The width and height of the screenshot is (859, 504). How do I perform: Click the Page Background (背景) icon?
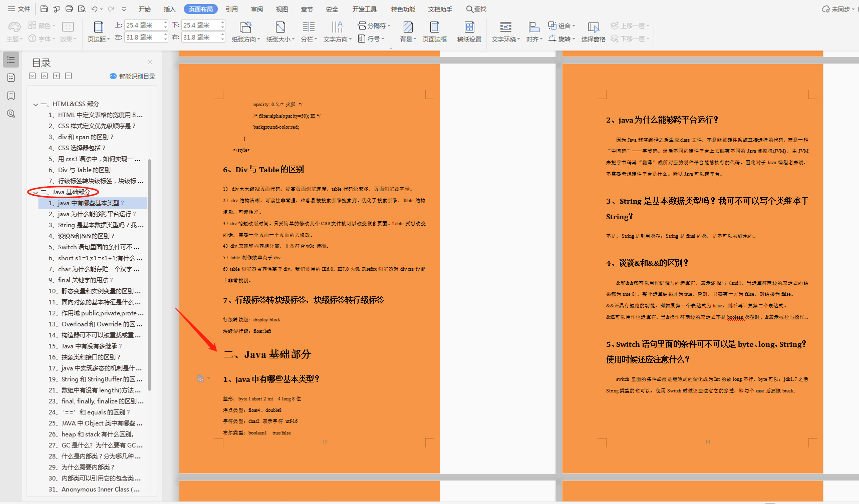[408, 32]
